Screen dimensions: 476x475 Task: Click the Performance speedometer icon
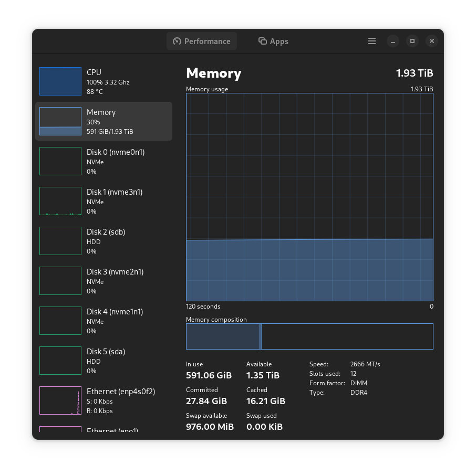[x=177, y=41]
